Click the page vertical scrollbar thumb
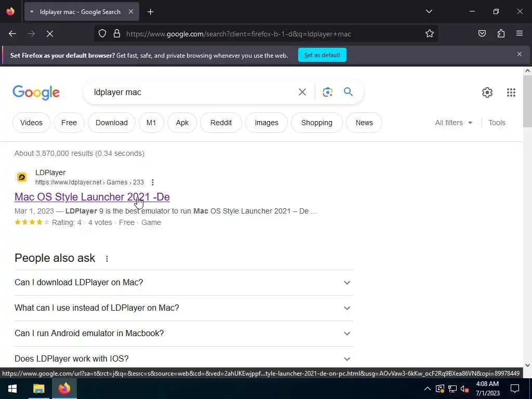 [x=527, y=101]
